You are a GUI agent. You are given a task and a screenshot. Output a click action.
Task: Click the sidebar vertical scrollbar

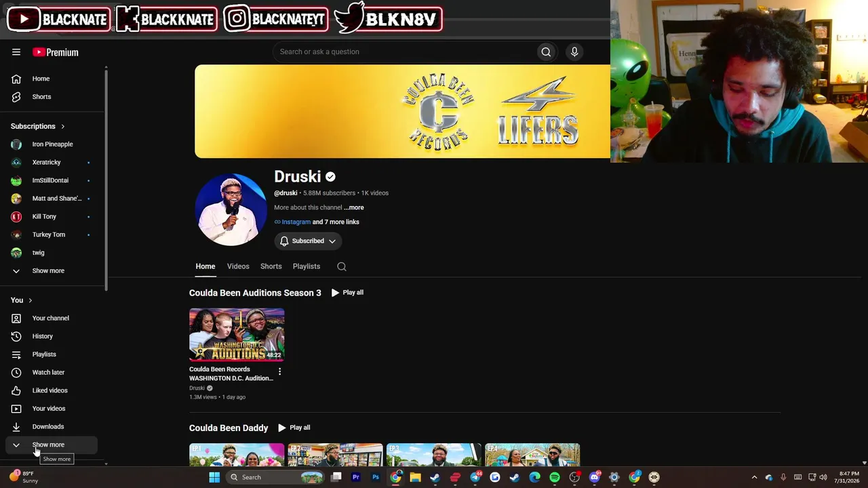click(106, 179)
